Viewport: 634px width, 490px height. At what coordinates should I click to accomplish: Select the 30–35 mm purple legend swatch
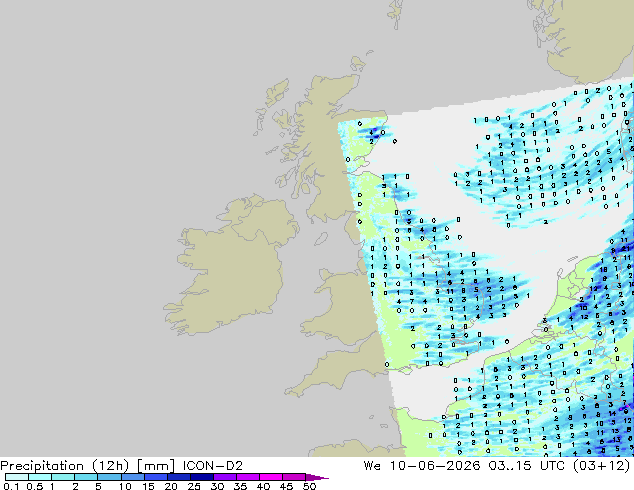click(x=224, y=477)
